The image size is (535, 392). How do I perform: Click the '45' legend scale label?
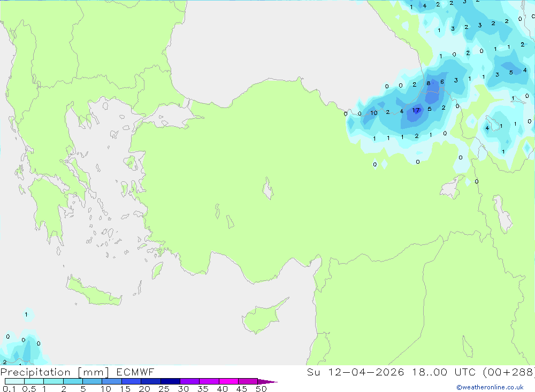click(x=242, y=389)
